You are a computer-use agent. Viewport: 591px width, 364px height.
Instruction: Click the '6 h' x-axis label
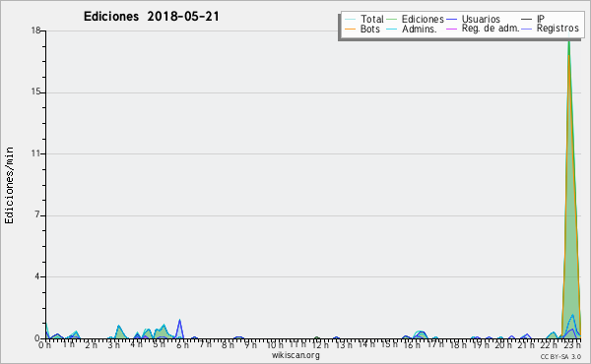pos(182,344)
